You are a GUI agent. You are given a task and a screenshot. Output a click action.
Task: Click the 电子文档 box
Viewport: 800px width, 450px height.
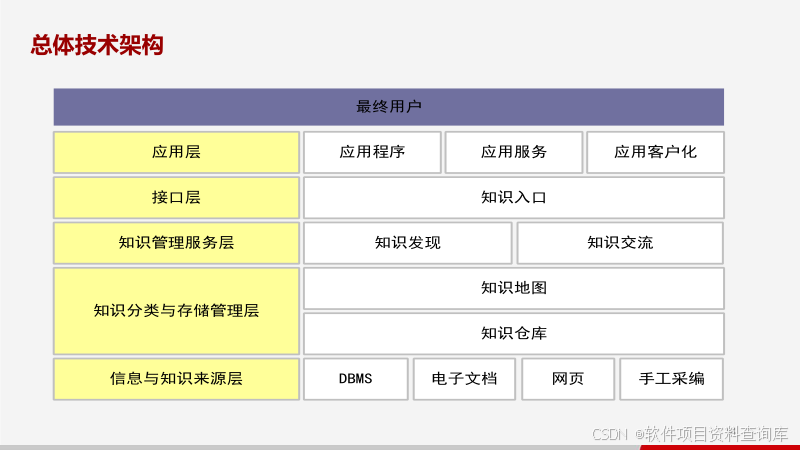(464, 379)
